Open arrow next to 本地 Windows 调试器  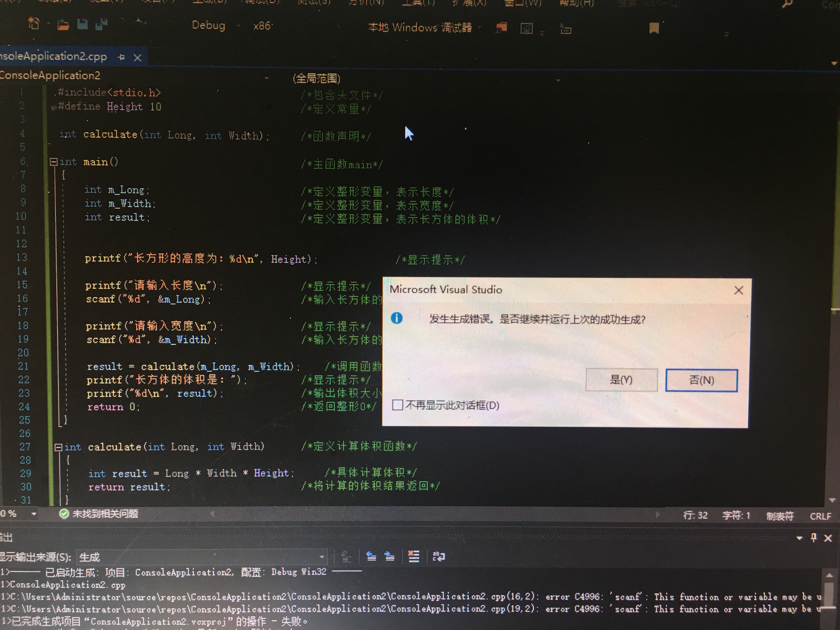click(479, 27)
